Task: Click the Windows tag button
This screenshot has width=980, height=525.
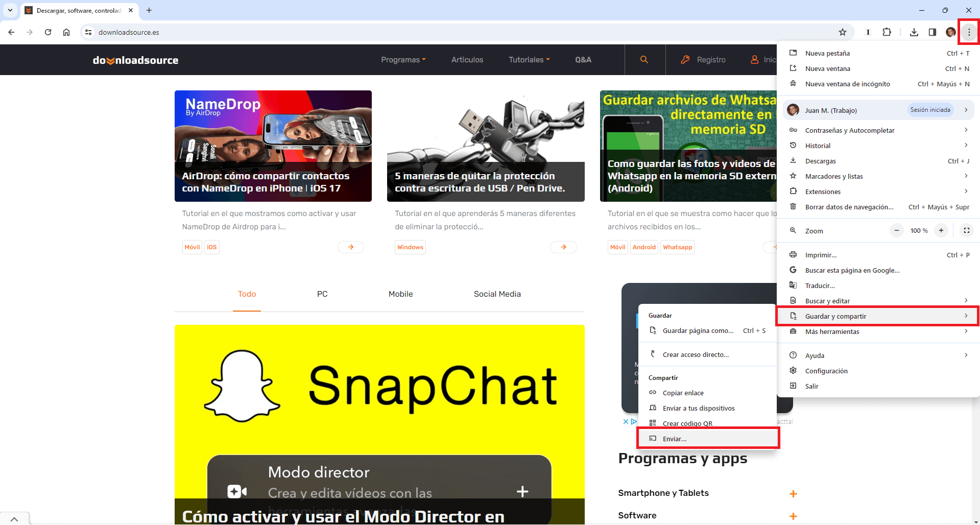Action: coord(411,247)
